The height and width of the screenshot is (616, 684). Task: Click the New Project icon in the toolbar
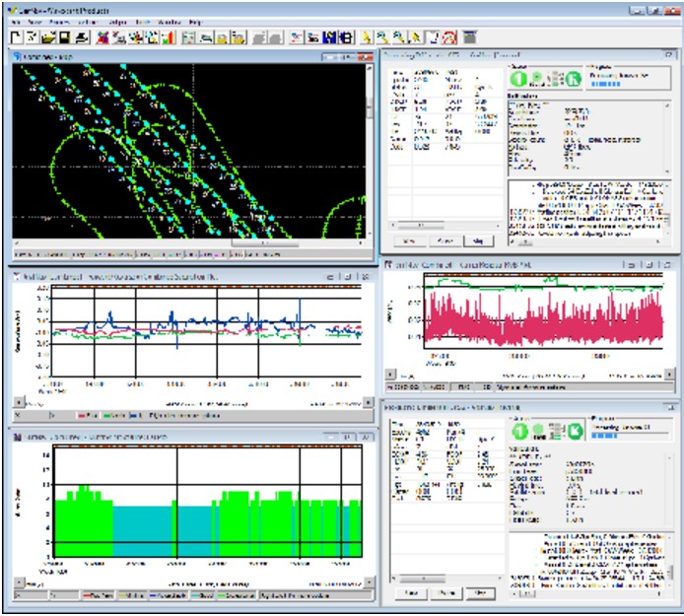(x=16, y=37)
